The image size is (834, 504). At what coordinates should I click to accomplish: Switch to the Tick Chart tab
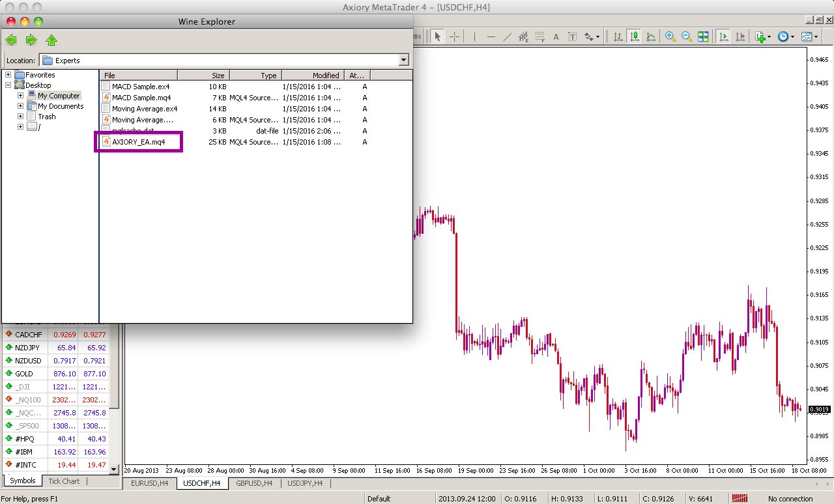[x=64, y=481]
